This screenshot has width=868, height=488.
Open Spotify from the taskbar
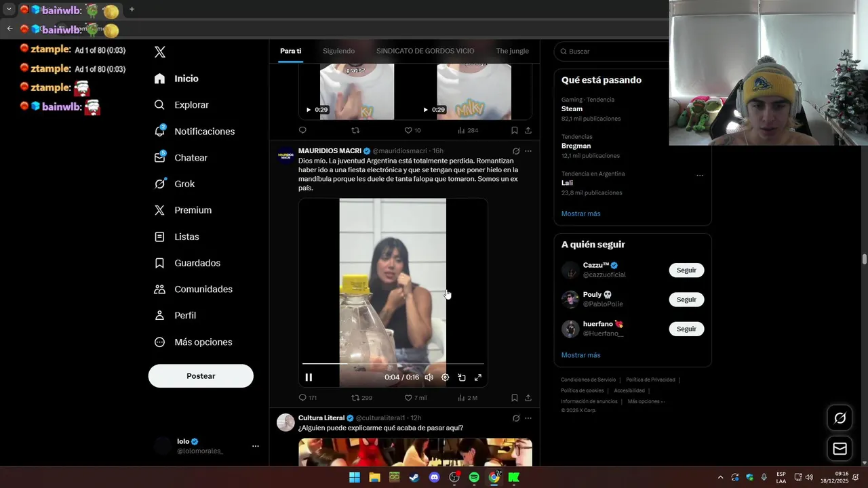474,477
